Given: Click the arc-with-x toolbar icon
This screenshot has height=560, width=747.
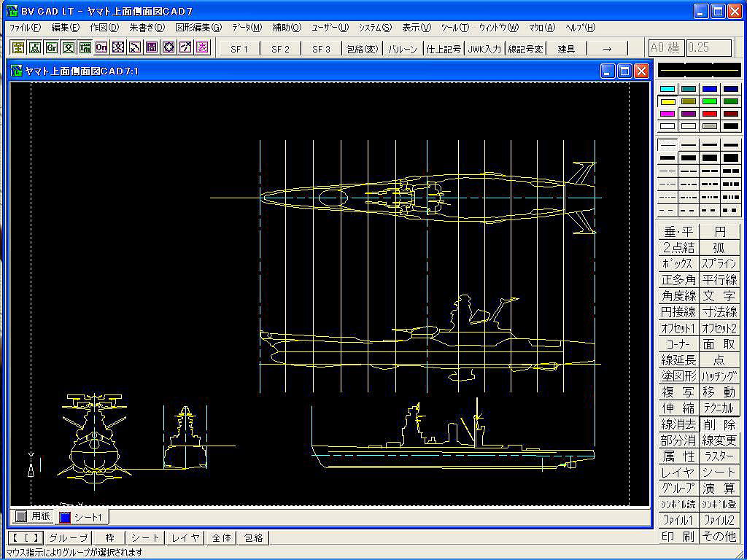Looking at the screenshot, I should [x=135, y=47].
